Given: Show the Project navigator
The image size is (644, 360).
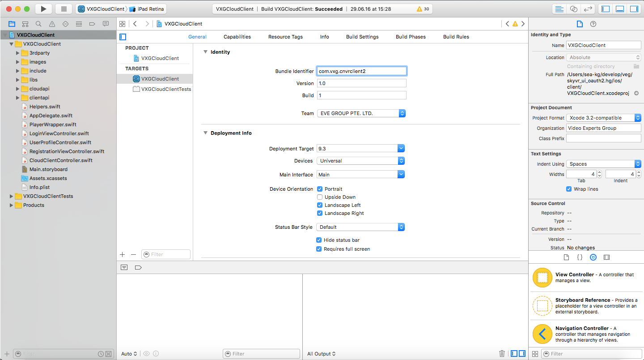Looking at the screenshot, I should click(12, 24).
